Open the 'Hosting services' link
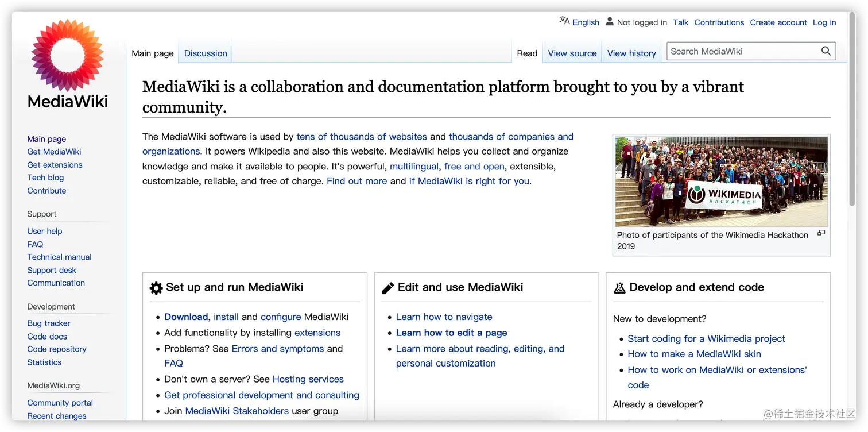This screenshot has height=432, width=868. point(308,379)
